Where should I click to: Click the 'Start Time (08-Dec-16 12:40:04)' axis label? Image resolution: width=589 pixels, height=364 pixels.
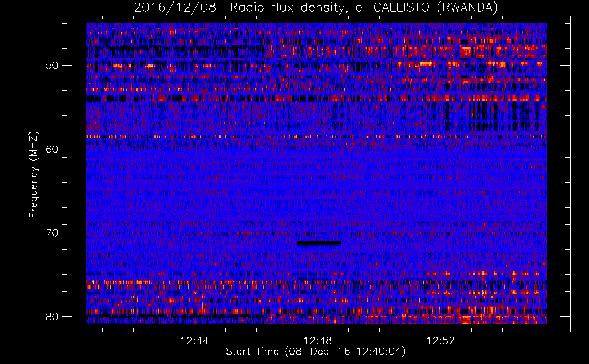pyautogui.click(x=316, y=352)
